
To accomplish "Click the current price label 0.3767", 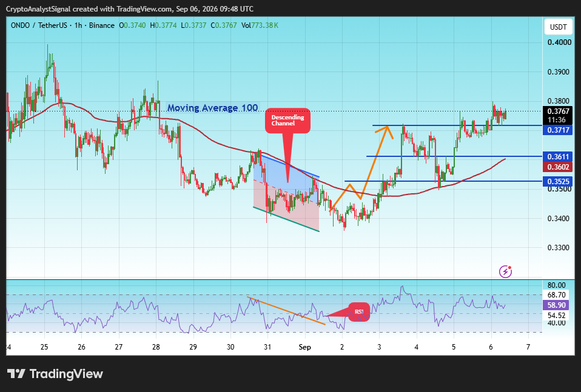I will tap(559, 111).
